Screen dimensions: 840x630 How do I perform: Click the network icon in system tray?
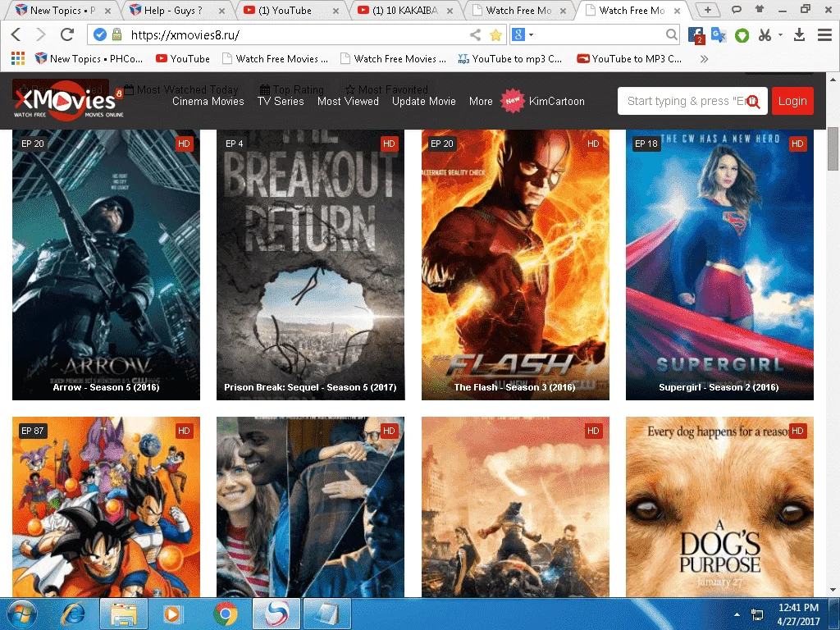(x=757, y=614)
